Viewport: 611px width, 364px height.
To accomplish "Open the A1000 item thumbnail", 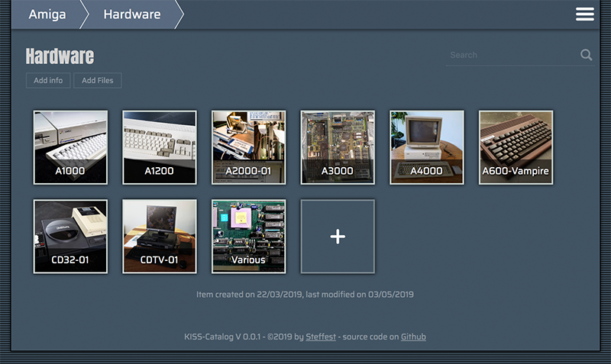I will [70, 147].
